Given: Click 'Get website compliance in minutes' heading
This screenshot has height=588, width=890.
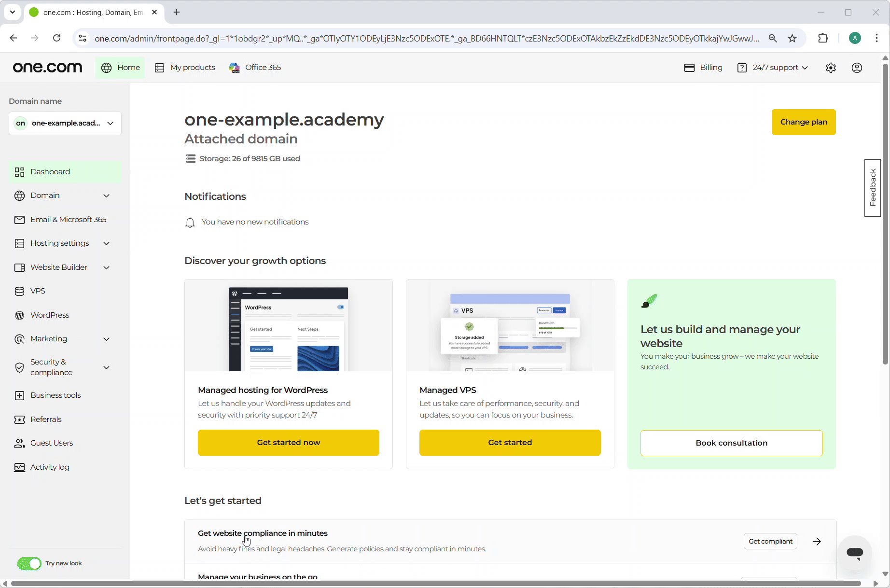Looking at the screenshot, I should tap(263, 533).
